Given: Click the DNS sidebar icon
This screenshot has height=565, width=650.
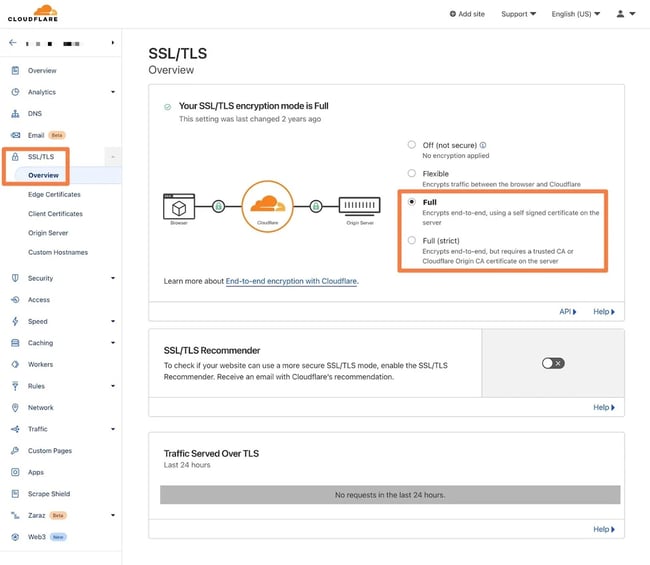Looking at the screenshot, I should point(15,114).
